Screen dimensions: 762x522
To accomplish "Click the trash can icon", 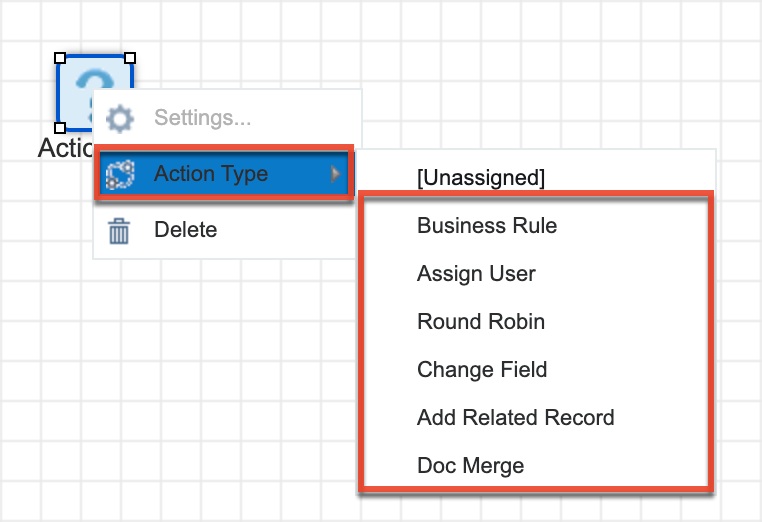I will tap(120, 231).
